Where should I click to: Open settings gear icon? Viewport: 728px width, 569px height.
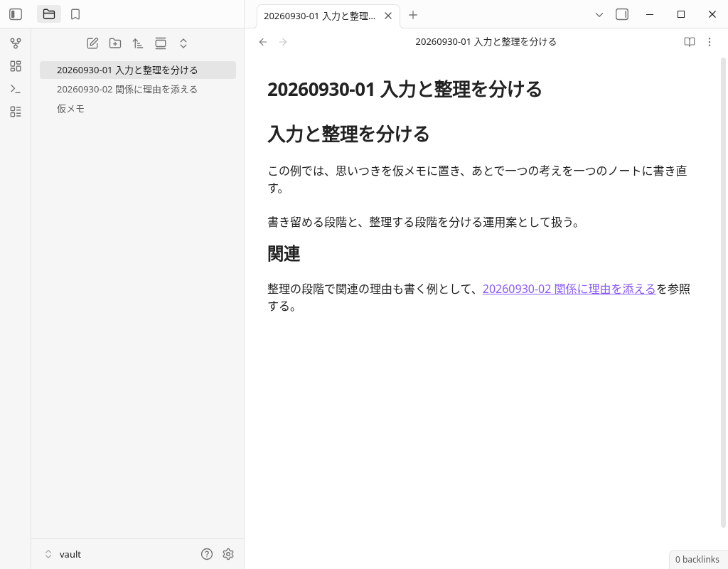point(228,553)
